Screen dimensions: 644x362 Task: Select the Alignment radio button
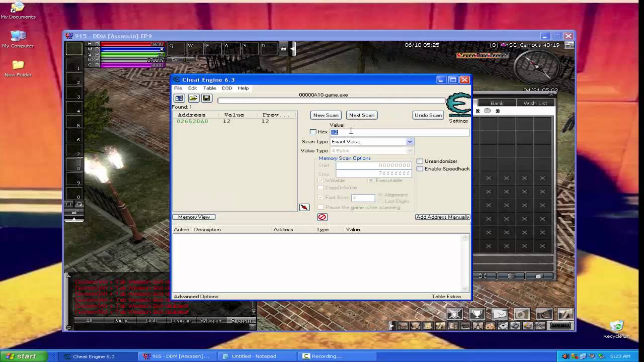380,195
